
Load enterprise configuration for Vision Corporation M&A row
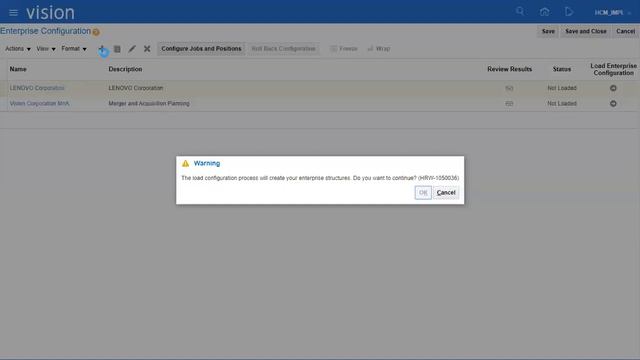coord(613,104)
